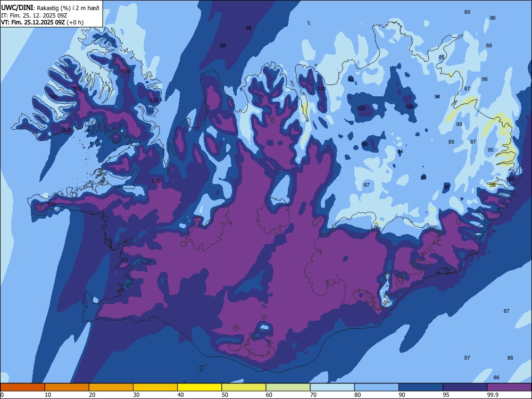The width and height of the screenshot is (532, 399).
Task: Click the dark orange 0–10 legend swatch
Action: click(22, 387)
